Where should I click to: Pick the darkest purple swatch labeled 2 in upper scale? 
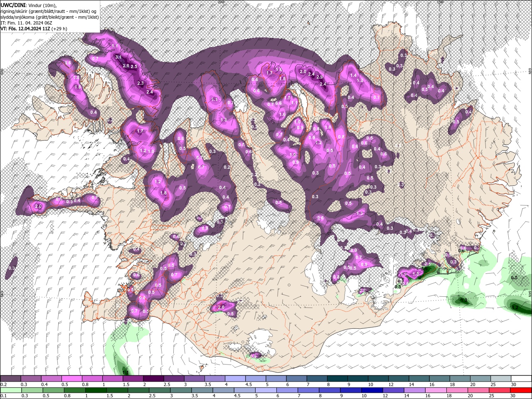click(153, 379)
